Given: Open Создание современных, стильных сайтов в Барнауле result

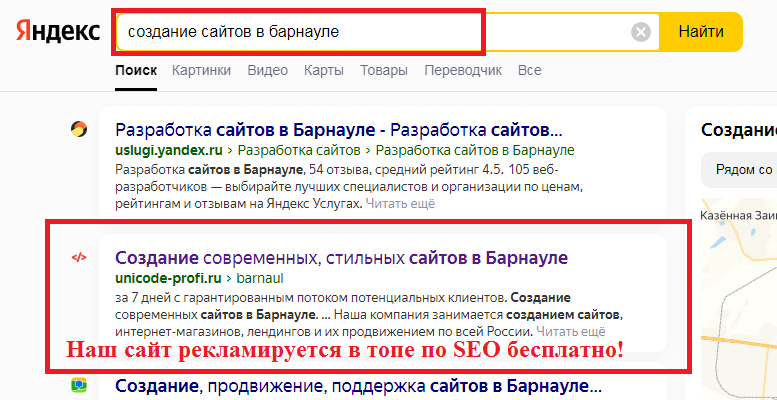Looking at the screenshot, I should tap(341, 258).
